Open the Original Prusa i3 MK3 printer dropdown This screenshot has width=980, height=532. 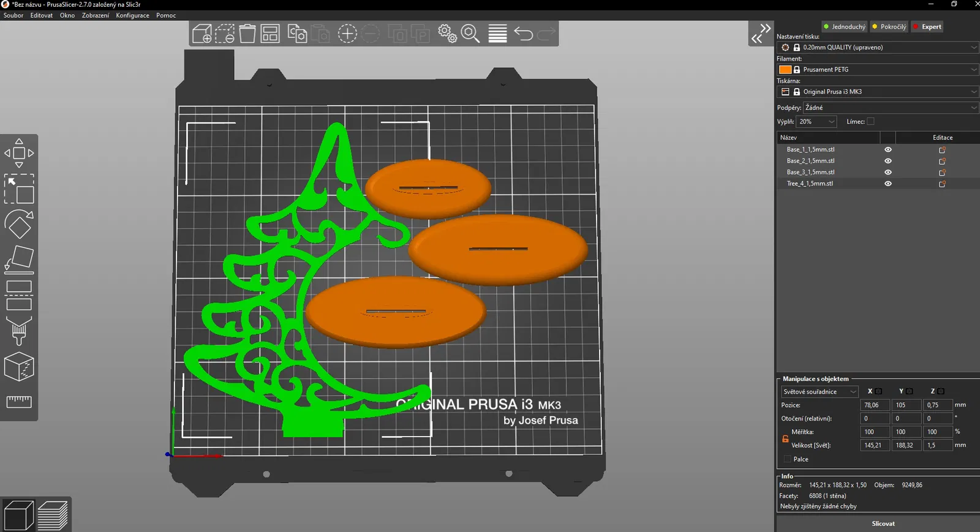pyautogui.click(x=878, y=92)
